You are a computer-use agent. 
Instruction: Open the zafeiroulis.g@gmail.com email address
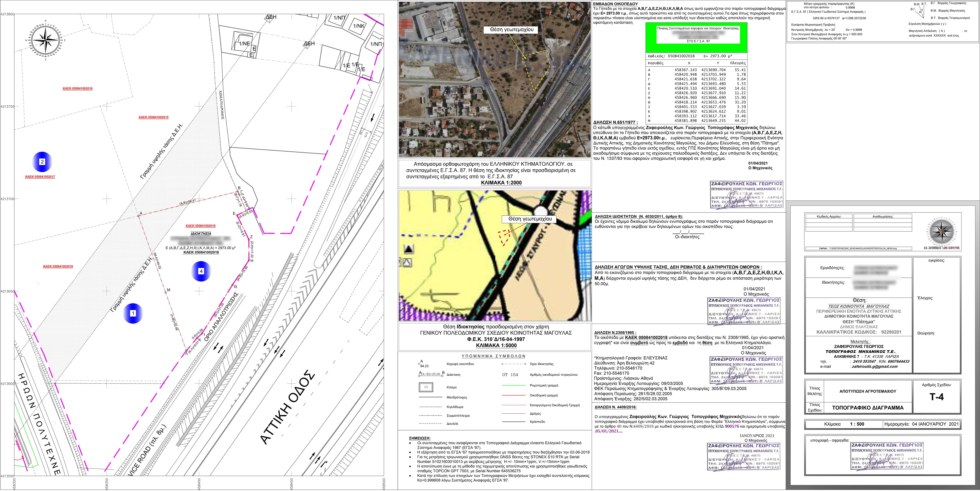pos(875,367)
